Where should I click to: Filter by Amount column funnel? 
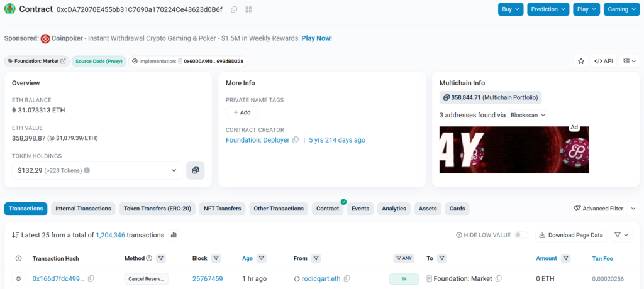(566, 258)
